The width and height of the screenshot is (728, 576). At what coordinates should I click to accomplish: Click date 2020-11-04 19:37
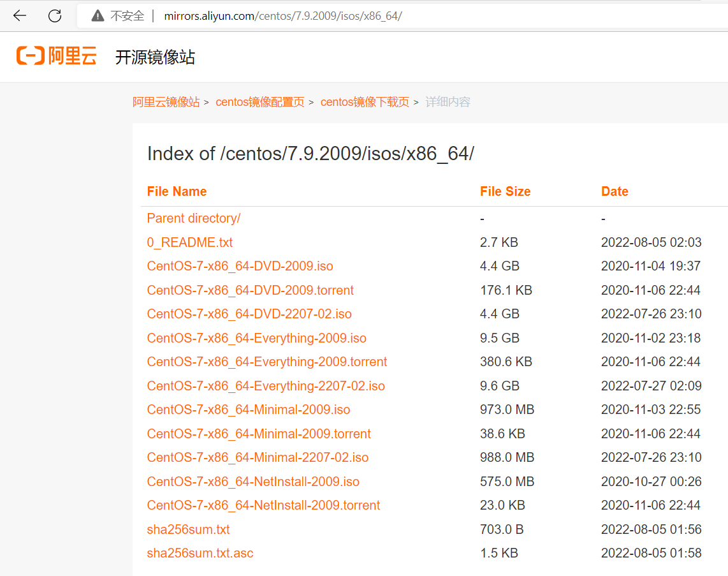pyautogui.click(x=651, y=266)
